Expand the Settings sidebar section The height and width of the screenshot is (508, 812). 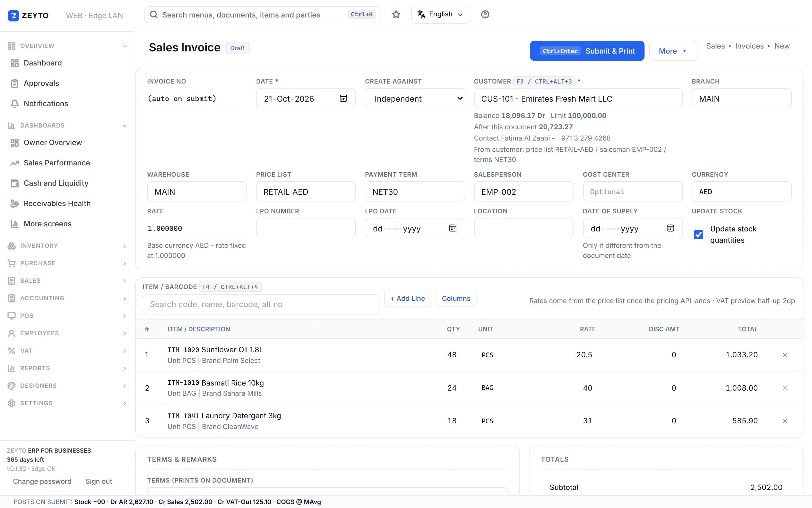tap(67, 403)
